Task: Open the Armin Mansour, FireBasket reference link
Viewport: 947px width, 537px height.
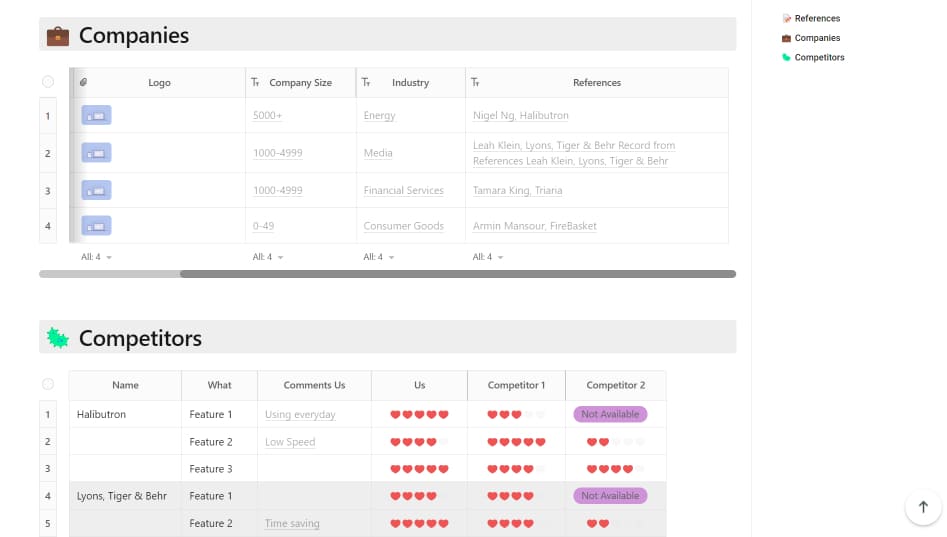Action: 534,226
